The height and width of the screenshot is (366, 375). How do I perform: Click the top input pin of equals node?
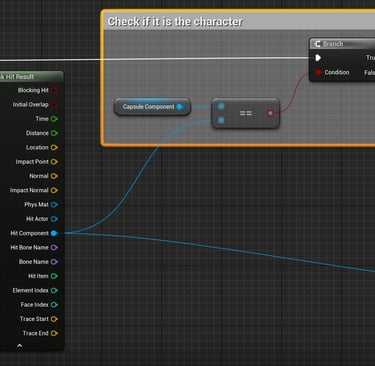coord(221,106)
